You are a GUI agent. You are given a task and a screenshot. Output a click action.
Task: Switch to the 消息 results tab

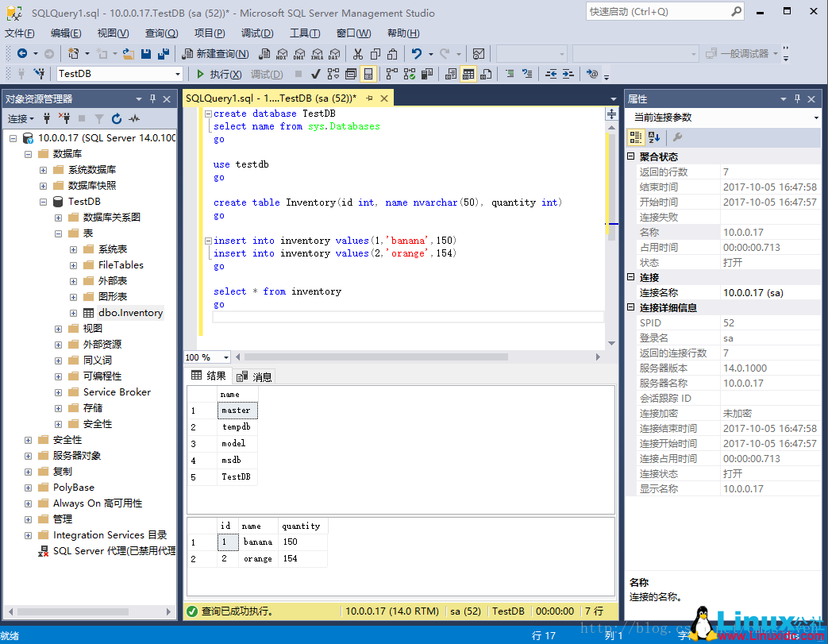pos(254,376)
